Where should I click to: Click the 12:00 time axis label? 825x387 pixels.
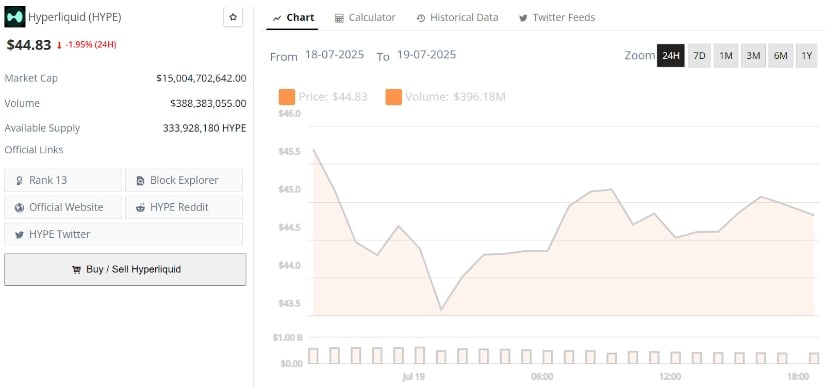coord(670,376)
